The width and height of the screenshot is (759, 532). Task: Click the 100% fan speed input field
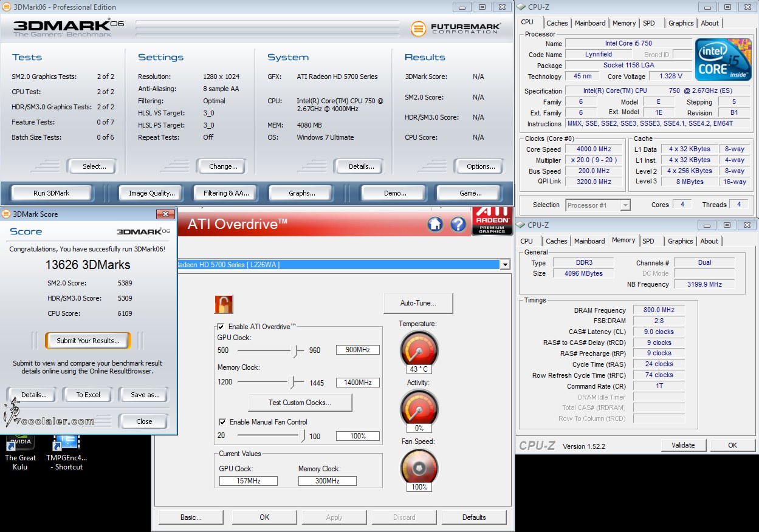click(x=358, y=436)
